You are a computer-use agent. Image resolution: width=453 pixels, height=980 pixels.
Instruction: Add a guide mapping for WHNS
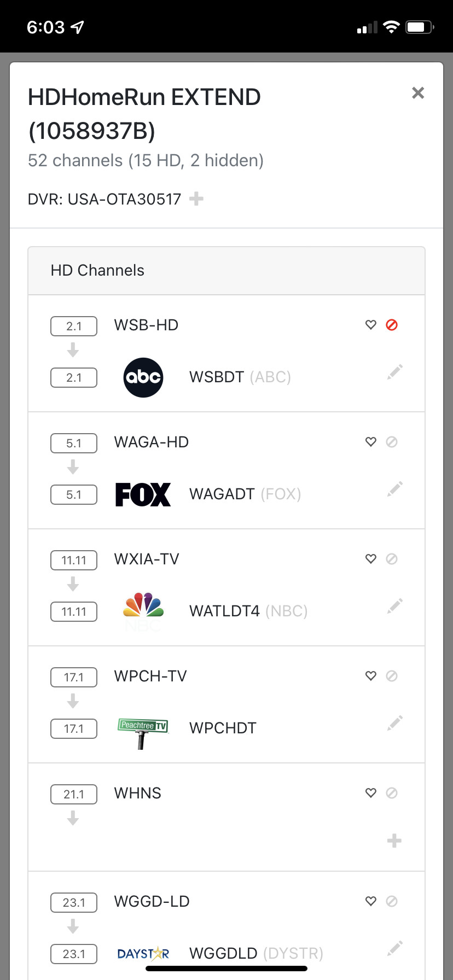[394, 841]
